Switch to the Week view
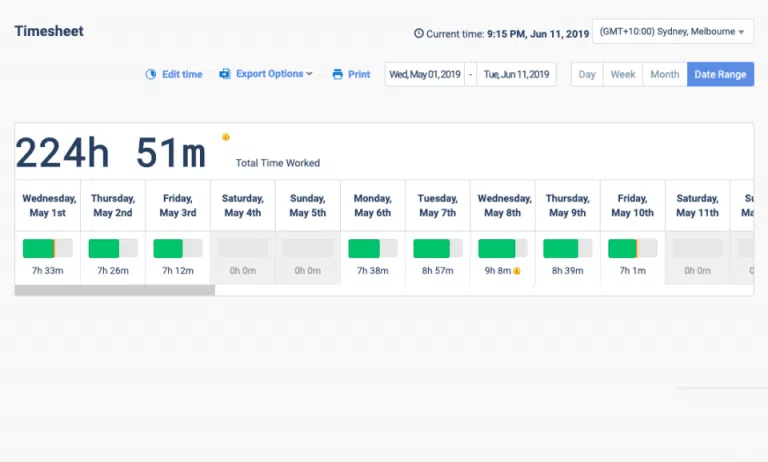Viewport: 768px width, 462px height. [623, 74]
